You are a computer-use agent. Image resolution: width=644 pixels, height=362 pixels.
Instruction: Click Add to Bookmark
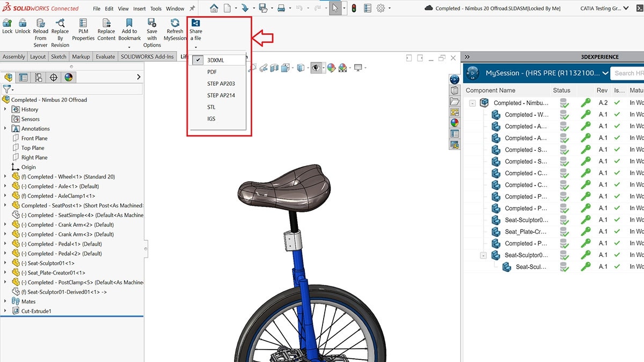(x=129, y=29)
